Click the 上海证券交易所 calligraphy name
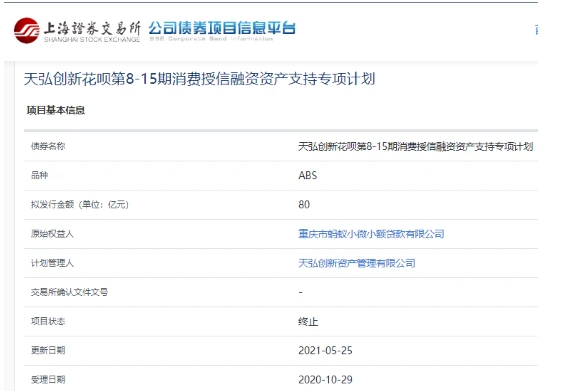The image size is (562, 391). coord(92,28)
